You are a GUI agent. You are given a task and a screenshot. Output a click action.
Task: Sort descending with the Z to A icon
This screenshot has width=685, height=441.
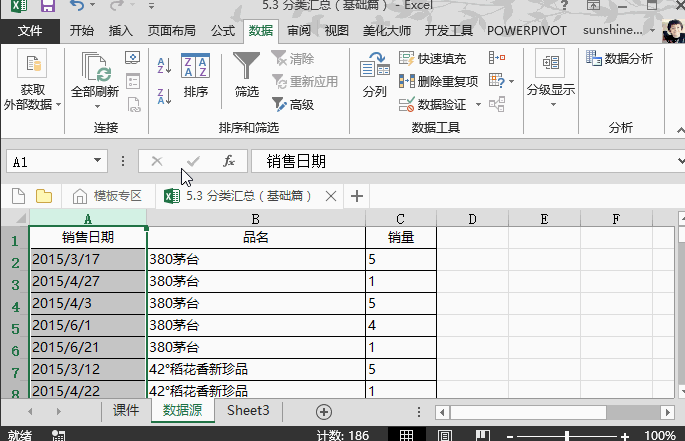pyautogui.click(x=164, y=96)
